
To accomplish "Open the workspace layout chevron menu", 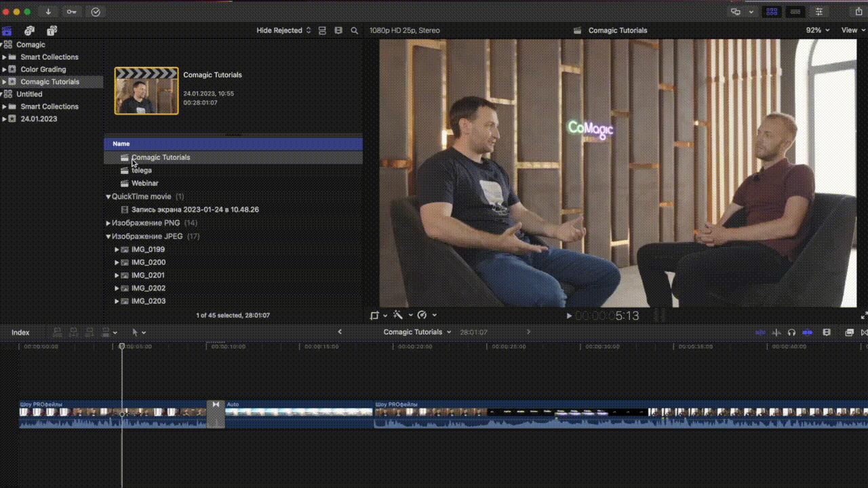I will [751, 12].
